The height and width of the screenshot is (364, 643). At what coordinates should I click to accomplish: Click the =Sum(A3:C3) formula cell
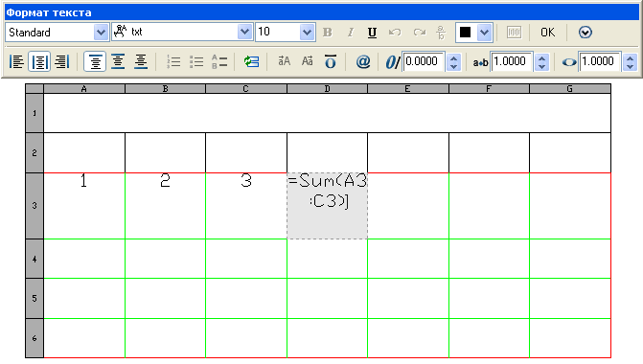pyautogui.click(x=327, y=206)
